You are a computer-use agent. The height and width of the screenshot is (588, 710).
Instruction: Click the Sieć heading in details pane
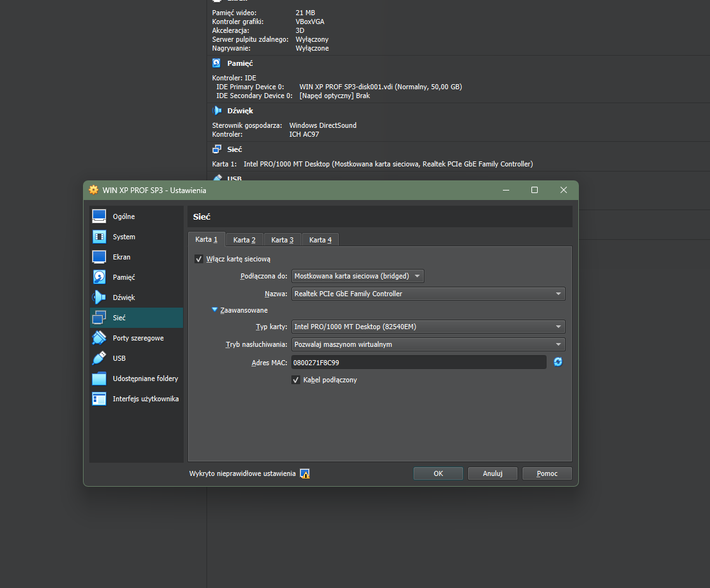234,149
